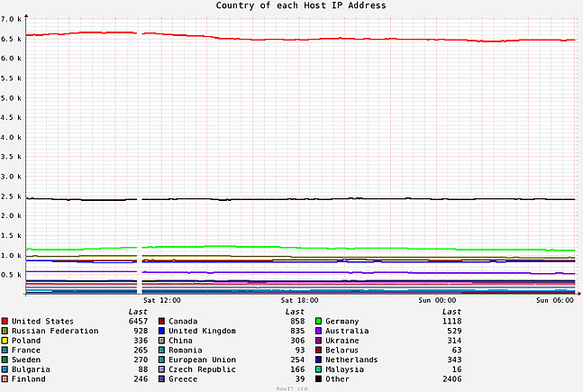Select the Ukraine legend entry text
The image size is (583, 392).
click(x=342, y=341)
